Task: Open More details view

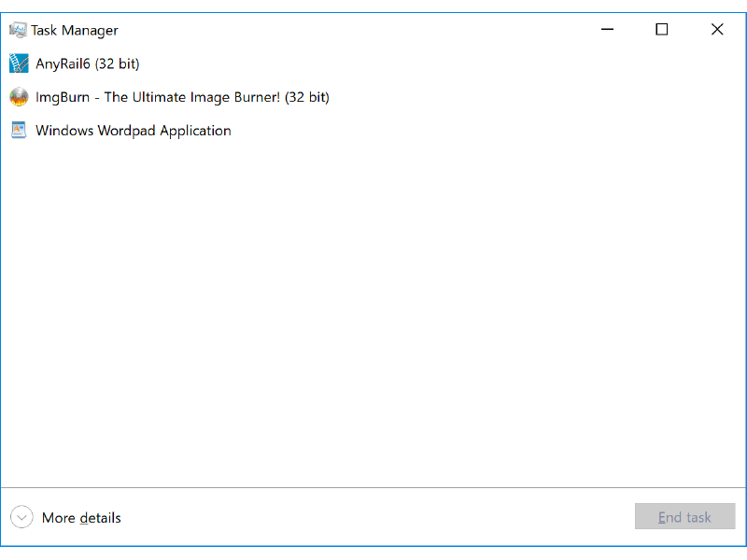Action: [81, 517]
